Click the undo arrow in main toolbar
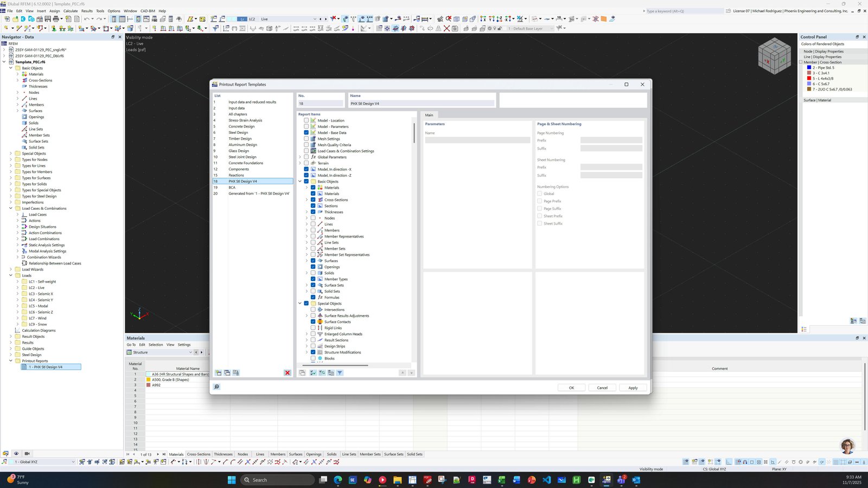868x488 pixels. pyautogui.click(x=86, y=19)
